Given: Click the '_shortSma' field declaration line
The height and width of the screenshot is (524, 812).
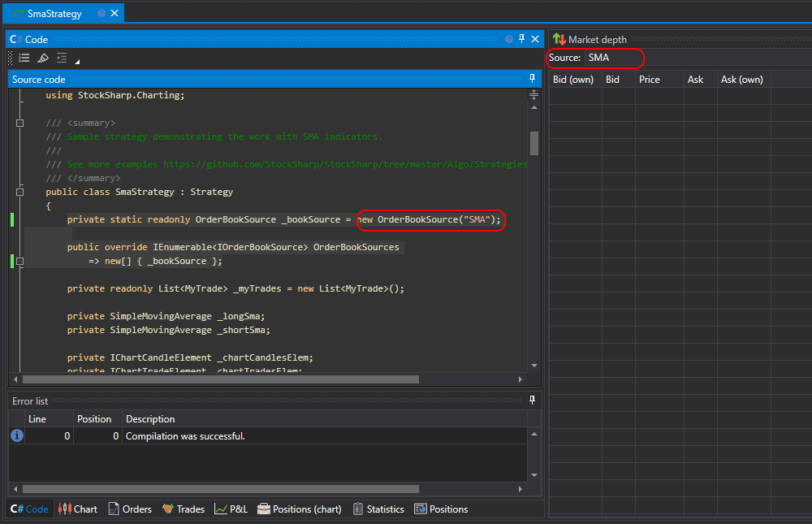Looking at the screenshot, I should pos(168,330).
